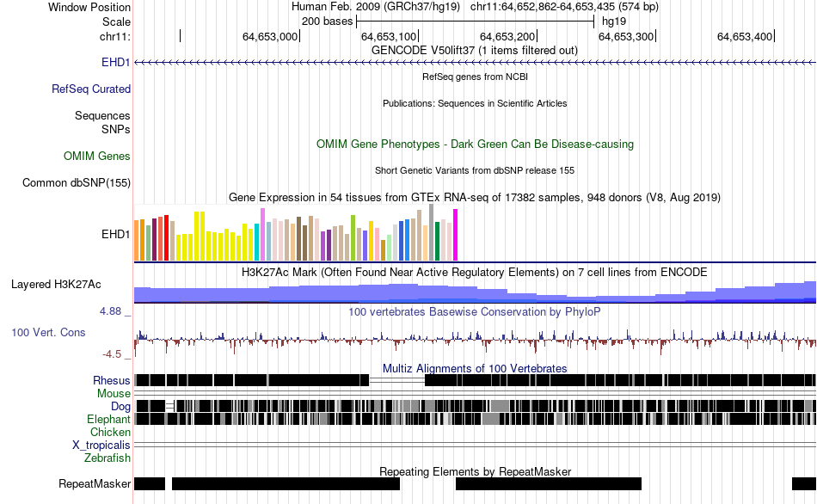Screen dimensions: 817x504
Task: Open Short Genetic Variants from dbSNP title
Action: point(475,170)
